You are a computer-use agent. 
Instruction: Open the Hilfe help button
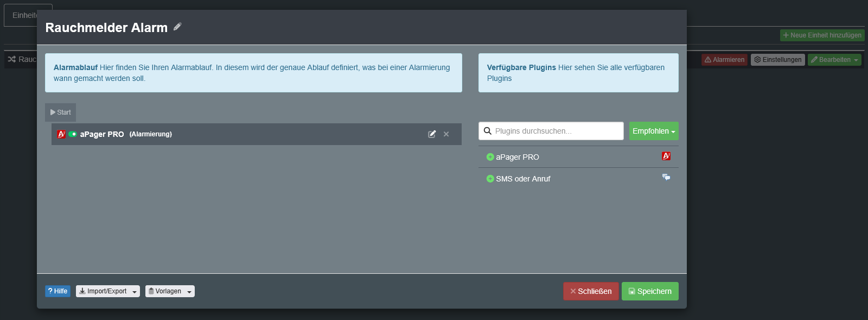[58, 291]
